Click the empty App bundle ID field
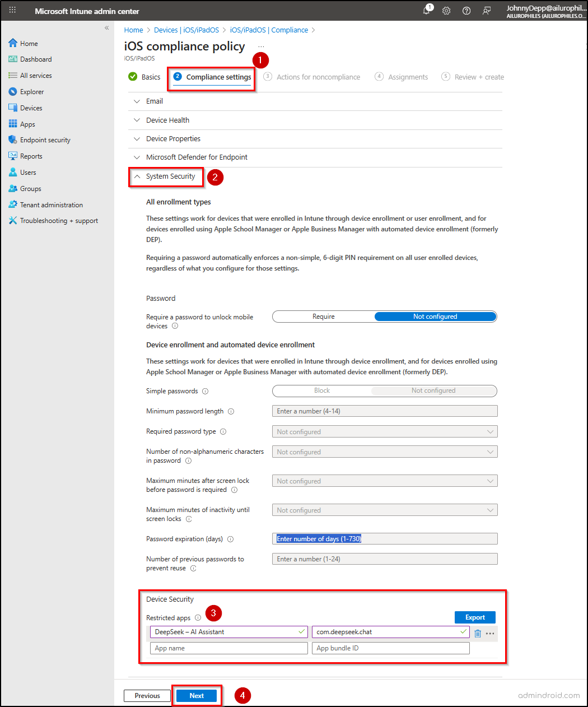Image resolution: width=588 pixels, height=707 pixels. tap(390, 648)
